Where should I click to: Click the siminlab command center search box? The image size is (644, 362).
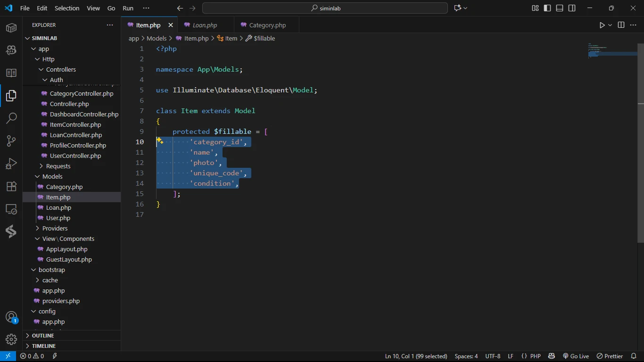click(x=325, y=8)
